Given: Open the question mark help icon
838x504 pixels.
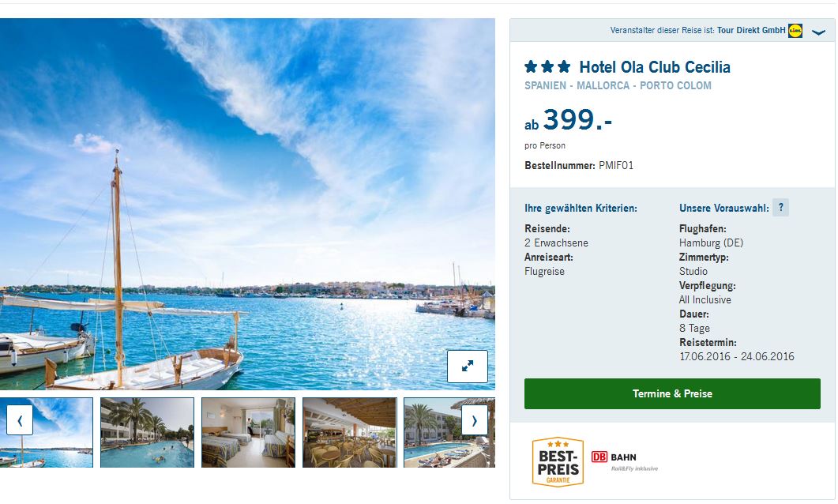Looking at the screenshot, I should tap(781, 208).
